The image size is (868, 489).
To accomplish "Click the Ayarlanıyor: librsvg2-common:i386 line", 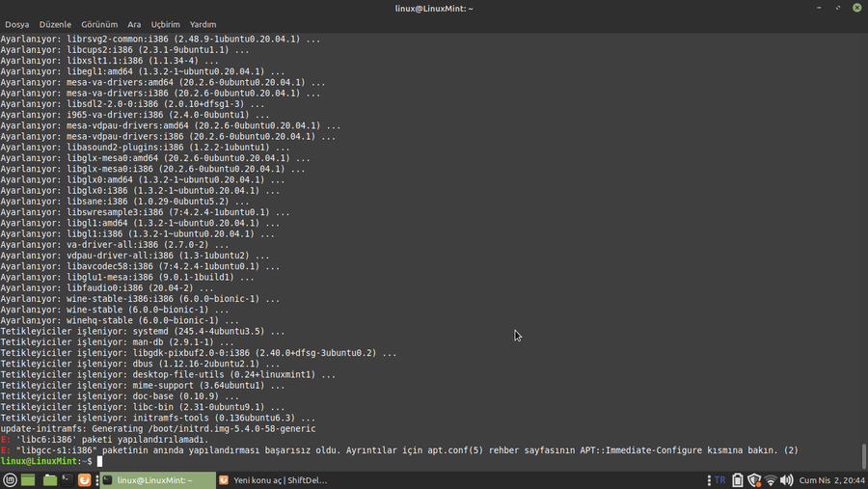I will (x=160, y=40).
